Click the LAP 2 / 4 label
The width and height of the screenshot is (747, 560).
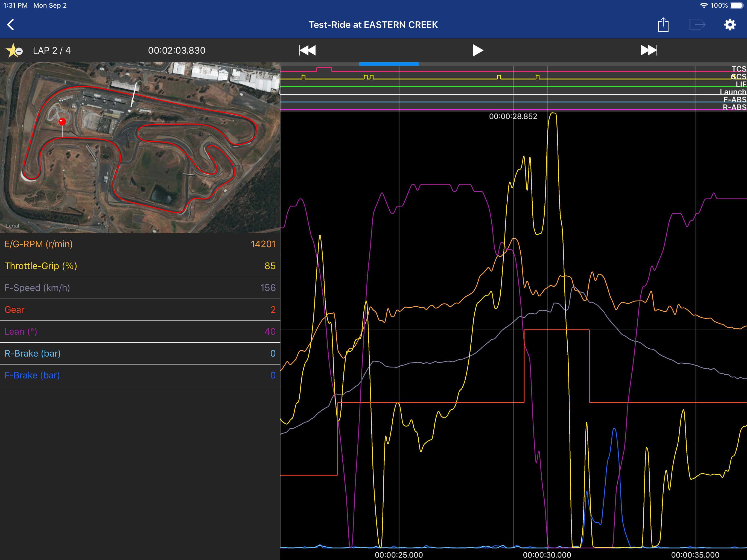[52, 51]
